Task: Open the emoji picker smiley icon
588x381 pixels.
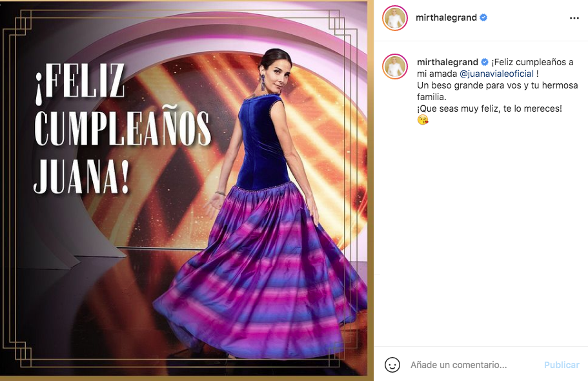Action: click(x=392, y=365)
